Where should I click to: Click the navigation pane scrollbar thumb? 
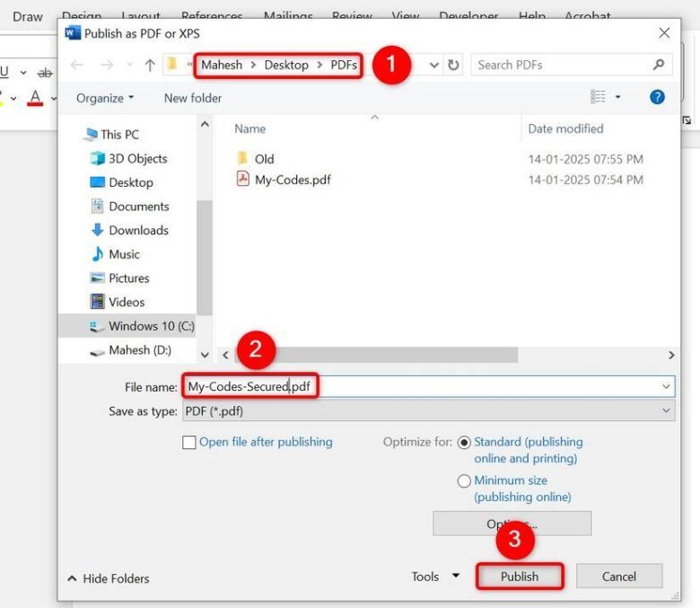205,258
